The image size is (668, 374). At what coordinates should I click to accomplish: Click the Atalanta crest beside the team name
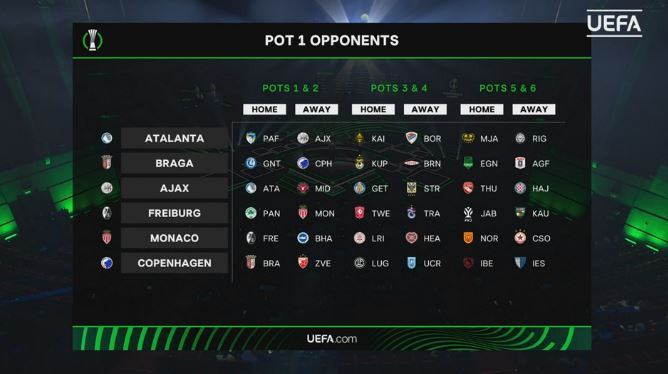tap(107, 138)
